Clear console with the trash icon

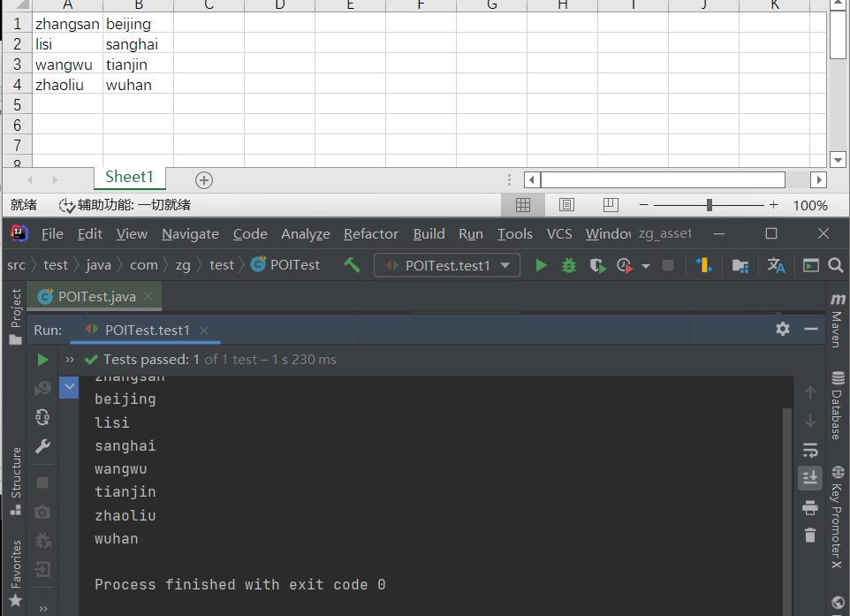(810, 536)
